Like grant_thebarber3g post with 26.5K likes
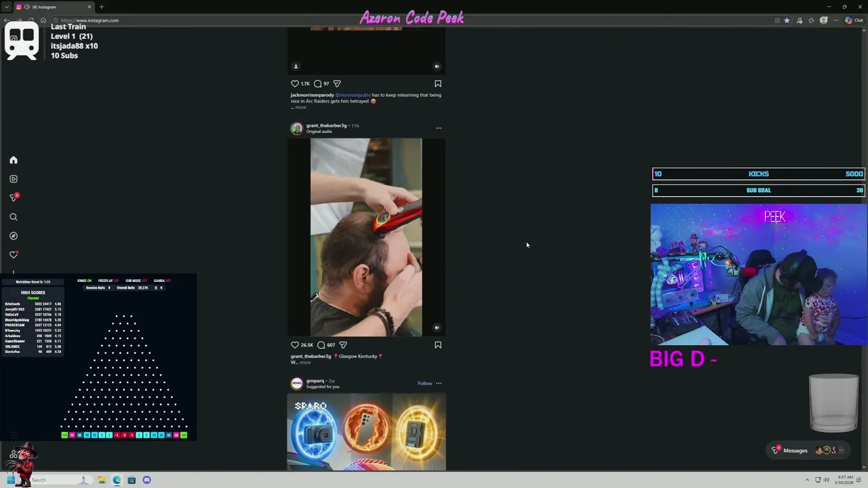This screenshot has width=868, height=488. pyautogui.click(x=295, y=344)
